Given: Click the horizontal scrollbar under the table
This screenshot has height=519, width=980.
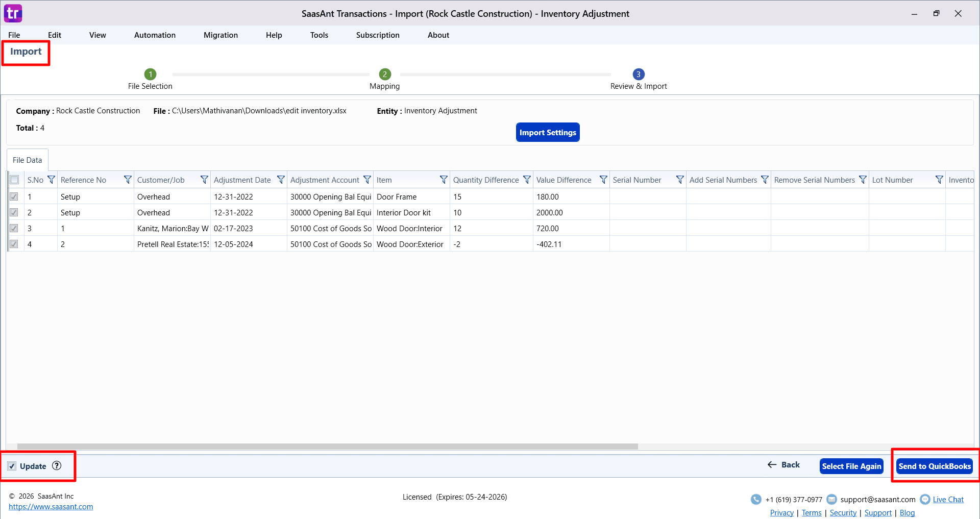Looking at the screenshot, I should (x=328, y=447).
